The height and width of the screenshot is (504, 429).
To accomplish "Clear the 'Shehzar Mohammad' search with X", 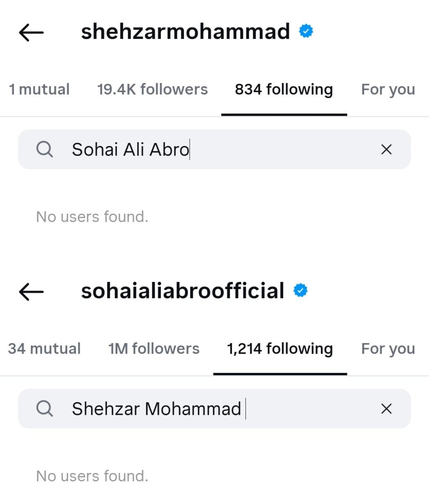I will pyautogui.click(x=386, y=409).
